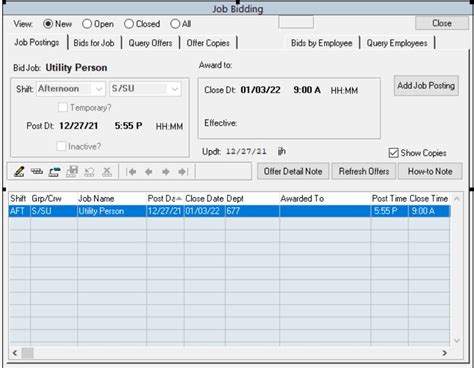
Task: Click the blank field beside Close button
Action: point(296,22)
